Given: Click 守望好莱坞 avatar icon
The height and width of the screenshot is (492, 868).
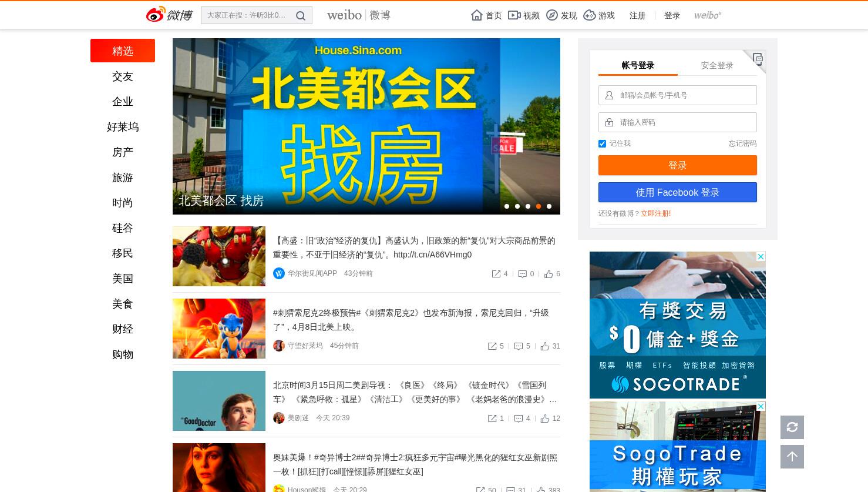Looking at the screenshot, I should (x=279, y=346).
